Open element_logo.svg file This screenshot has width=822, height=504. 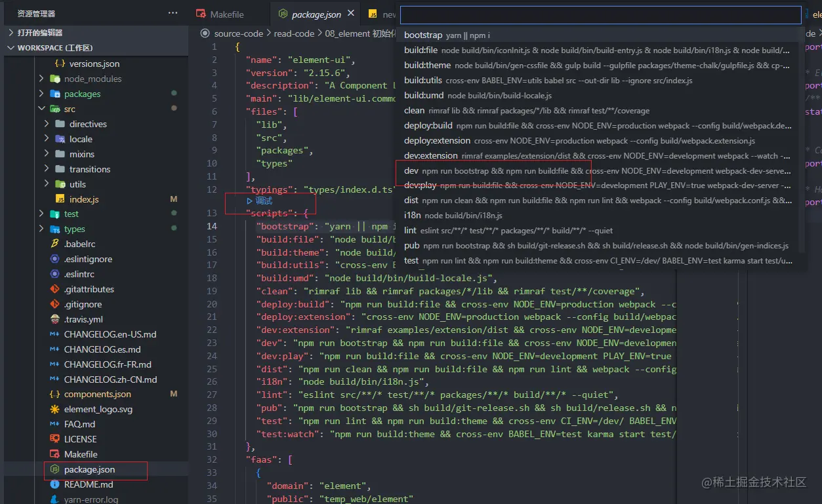coord(98,409)
